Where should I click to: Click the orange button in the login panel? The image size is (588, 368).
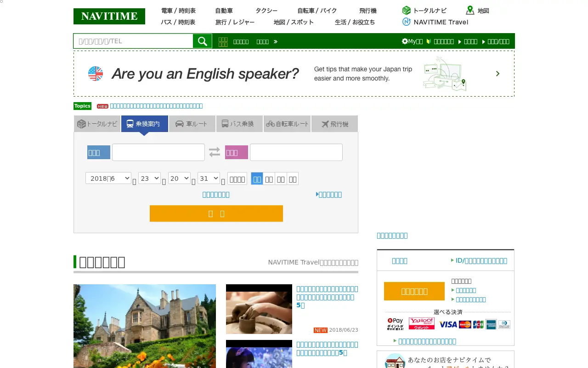(414, 291)
